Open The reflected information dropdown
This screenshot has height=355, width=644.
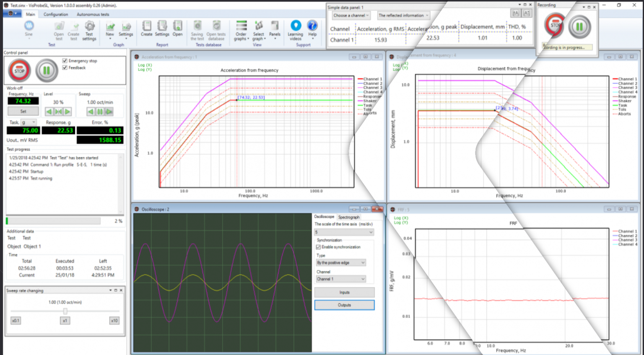point(403,16)
